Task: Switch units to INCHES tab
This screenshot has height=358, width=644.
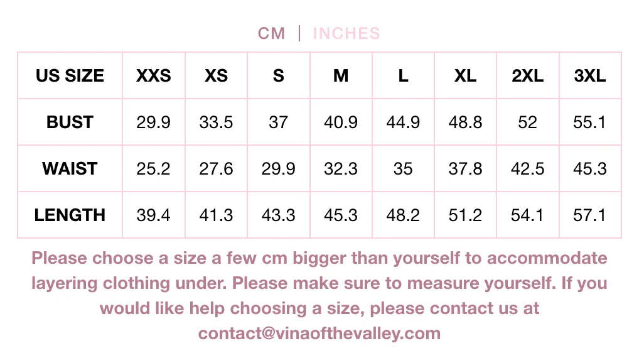Action: tap(346, 33)
